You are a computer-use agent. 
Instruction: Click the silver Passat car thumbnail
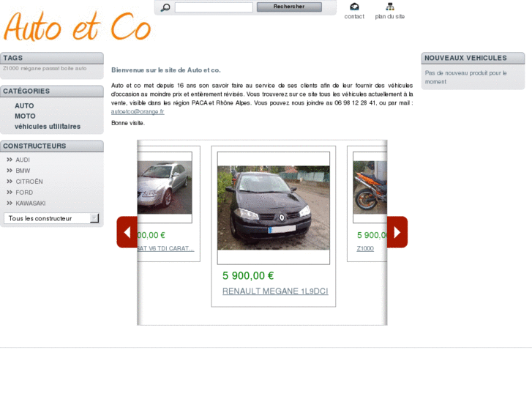coord(164,187)
